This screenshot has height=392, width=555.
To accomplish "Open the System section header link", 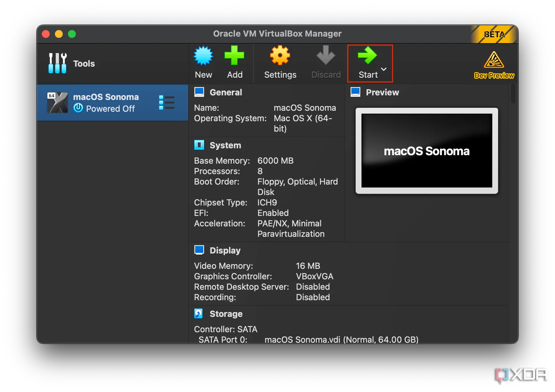I will [x=225, y=145].
